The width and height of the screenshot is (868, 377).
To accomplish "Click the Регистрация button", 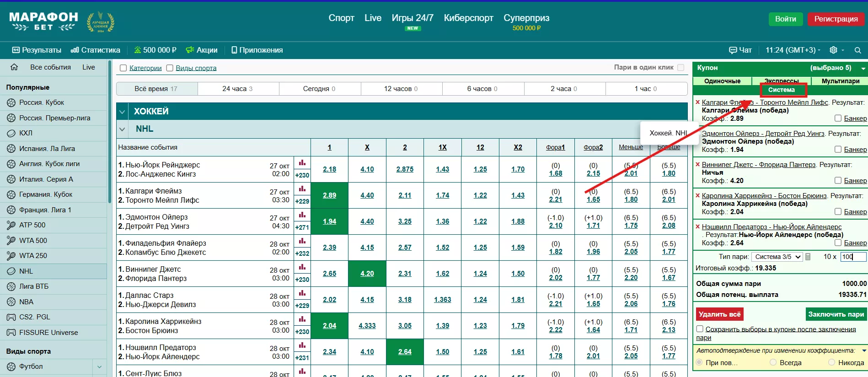I will (836, 19).
